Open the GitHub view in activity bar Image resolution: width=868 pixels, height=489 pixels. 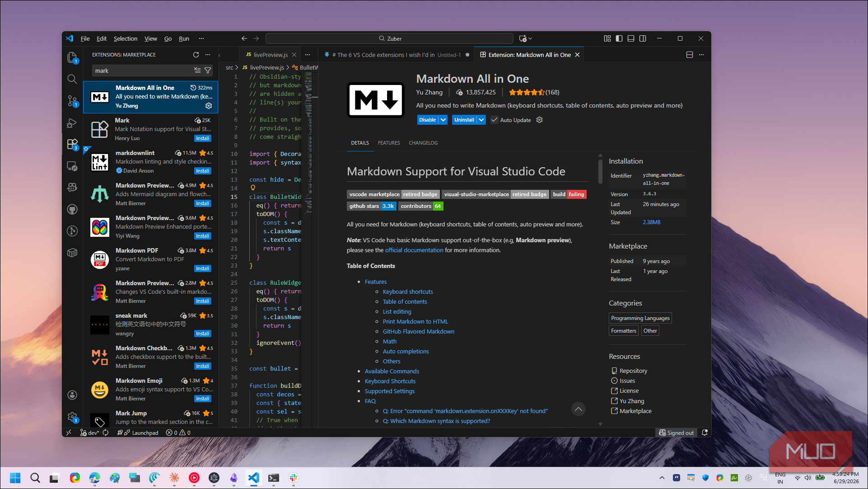point(72,209)
